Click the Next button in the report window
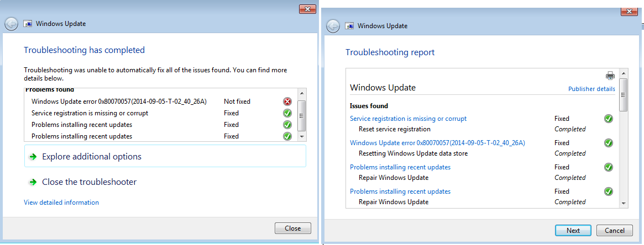The width and height of the screenshot is (644, 245). [x=573, y=230]
